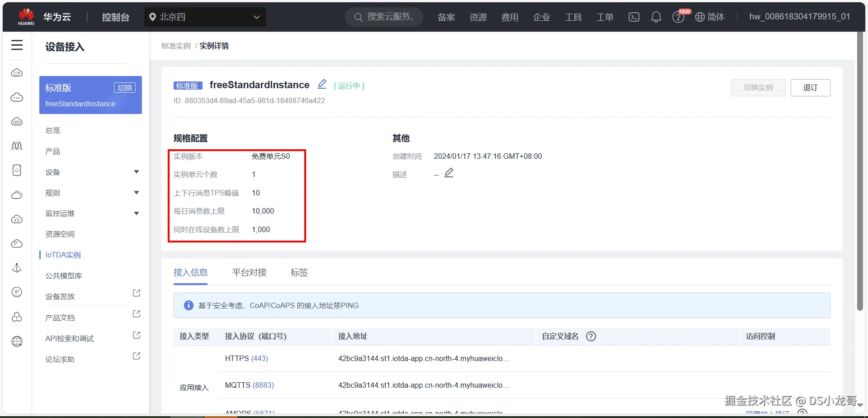Open the 费用 top menu
868x418 pixels.
click(509, 17)
